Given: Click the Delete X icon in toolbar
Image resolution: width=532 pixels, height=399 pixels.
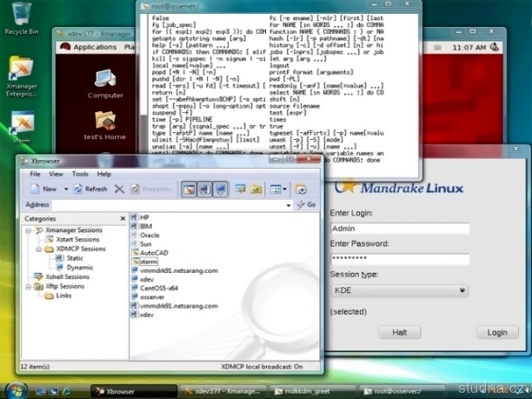Looking at the screenshot, I should click(119, 189).
